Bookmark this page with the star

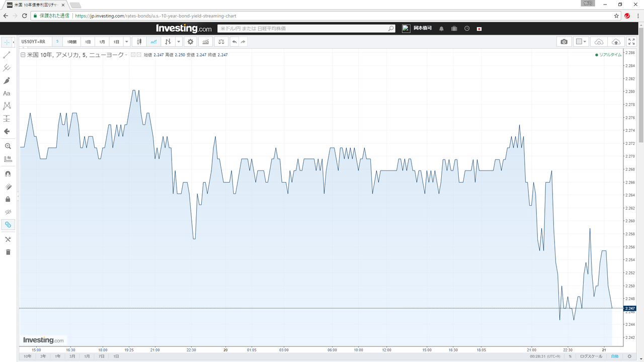[617, 16]
